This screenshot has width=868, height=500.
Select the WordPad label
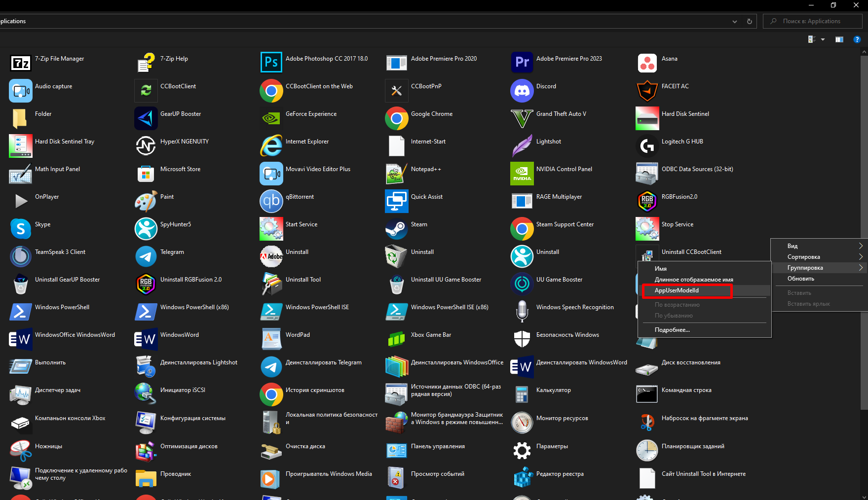click(x=298, y=335)
